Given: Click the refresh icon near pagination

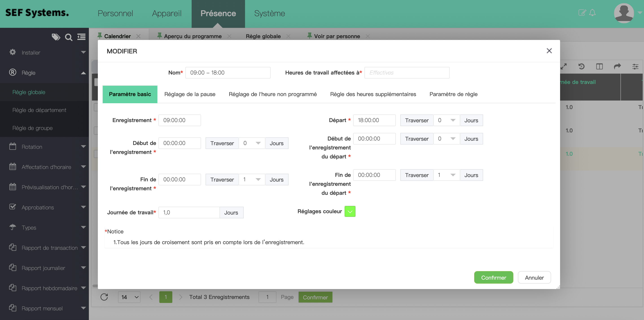Looking at the screenshot, I should (104, 297).
